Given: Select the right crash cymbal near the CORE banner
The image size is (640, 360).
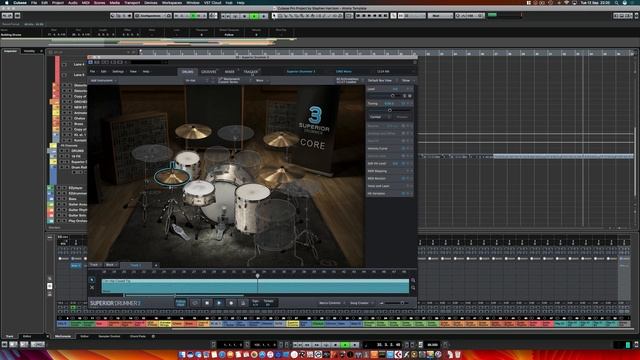Looking at the screenshot, I should [281, 139].
